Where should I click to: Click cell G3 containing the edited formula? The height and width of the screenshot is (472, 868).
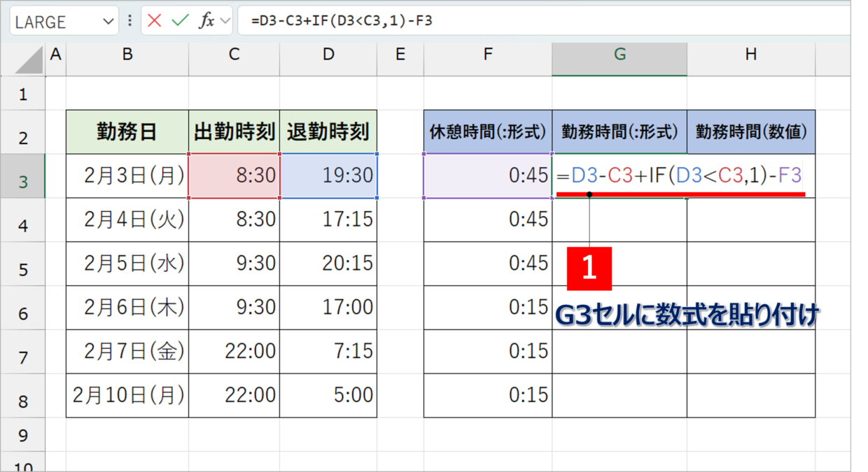pos(619,176)
